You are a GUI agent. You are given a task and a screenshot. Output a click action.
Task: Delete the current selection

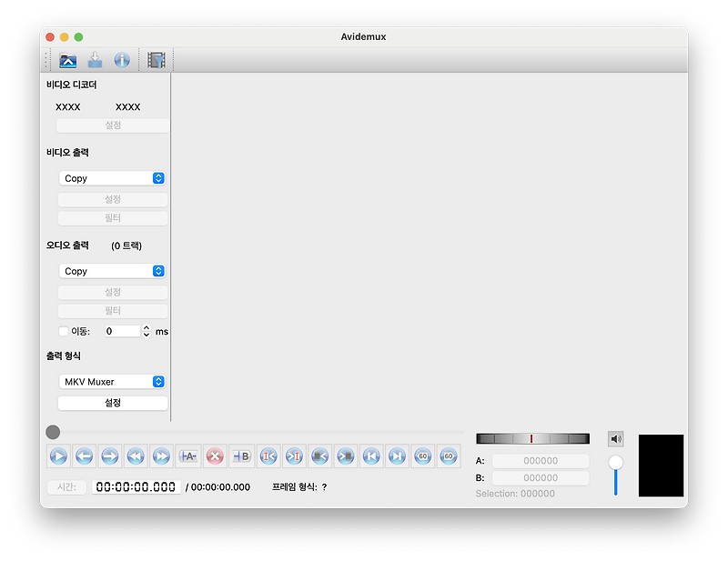pyautogui.click(x=215, y=456)
